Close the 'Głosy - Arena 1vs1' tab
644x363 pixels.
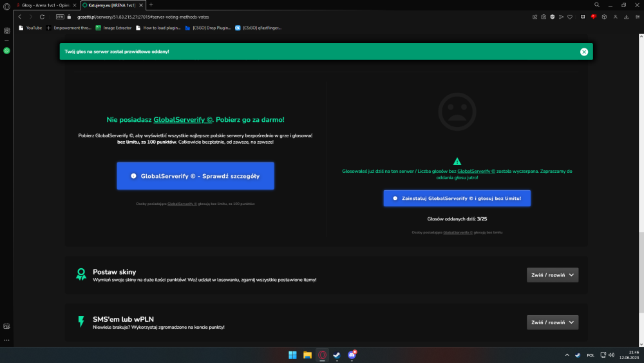tap(74, 5)
